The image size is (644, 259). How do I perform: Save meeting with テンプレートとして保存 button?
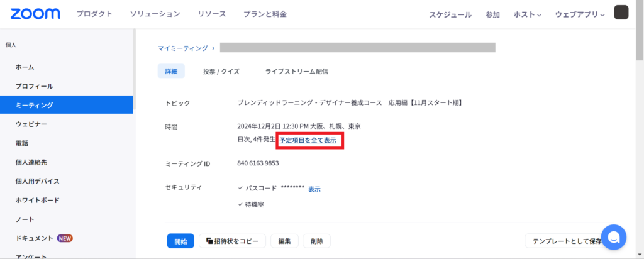(566, 241)
